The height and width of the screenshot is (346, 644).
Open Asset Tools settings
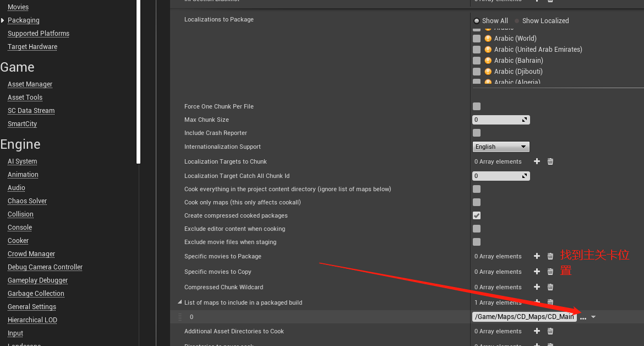coord(25,98)
